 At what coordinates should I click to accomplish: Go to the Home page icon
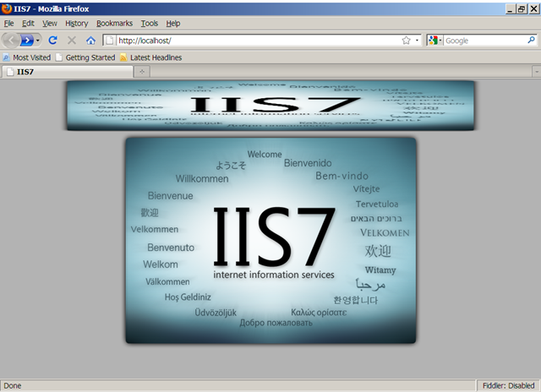[90, 41]
